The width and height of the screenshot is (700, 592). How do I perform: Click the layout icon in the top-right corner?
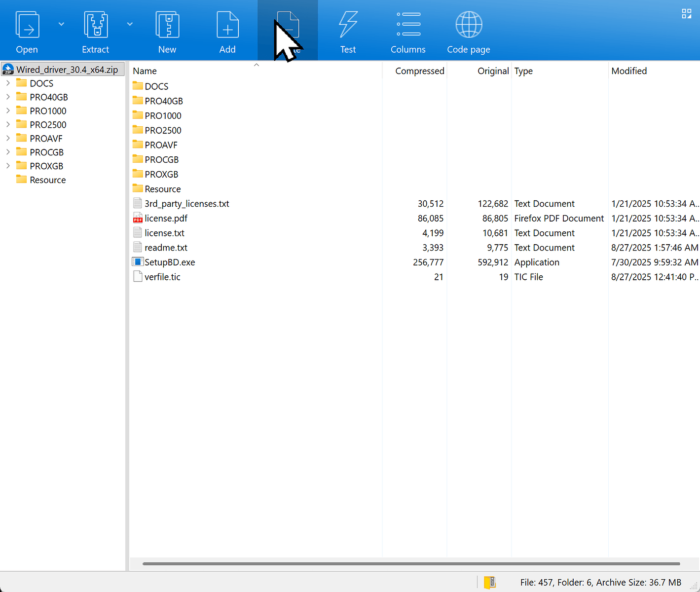687,13
